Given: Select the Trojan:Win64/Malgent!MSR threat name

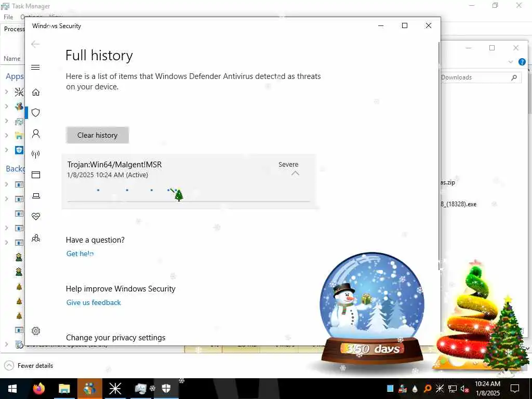Looking at the screenshot, I should [x=114, y=165].
